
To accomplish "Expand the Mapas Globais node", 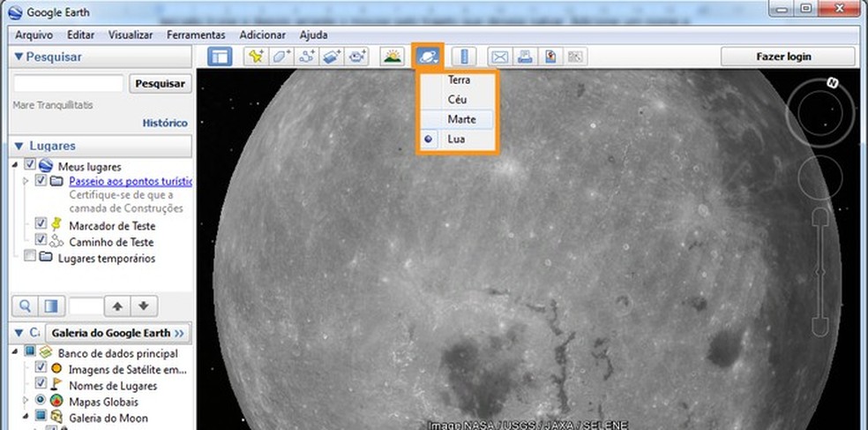I will pos(26,399).
